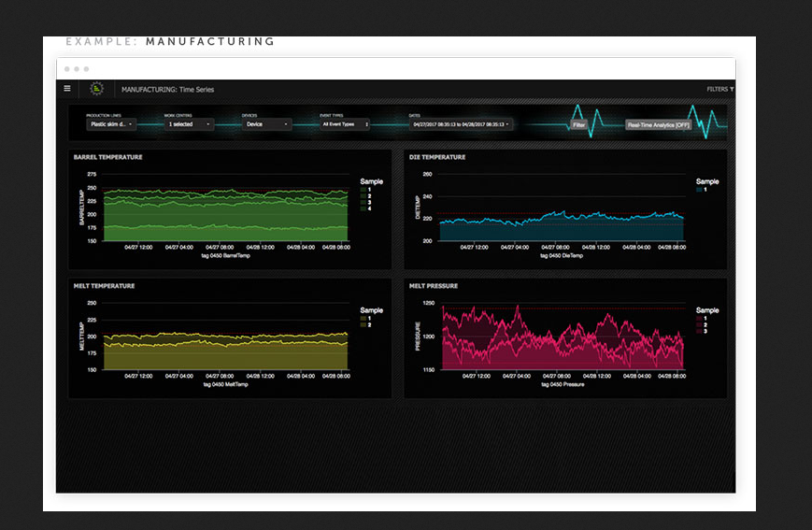812x530 pixels.
Task: Toggle Sample 2 in Melt Temperature legend
Action: tap(363, 324)
